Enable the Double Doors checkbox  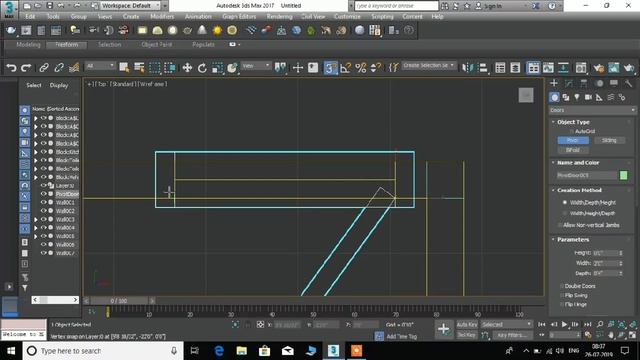coord(562,286)
